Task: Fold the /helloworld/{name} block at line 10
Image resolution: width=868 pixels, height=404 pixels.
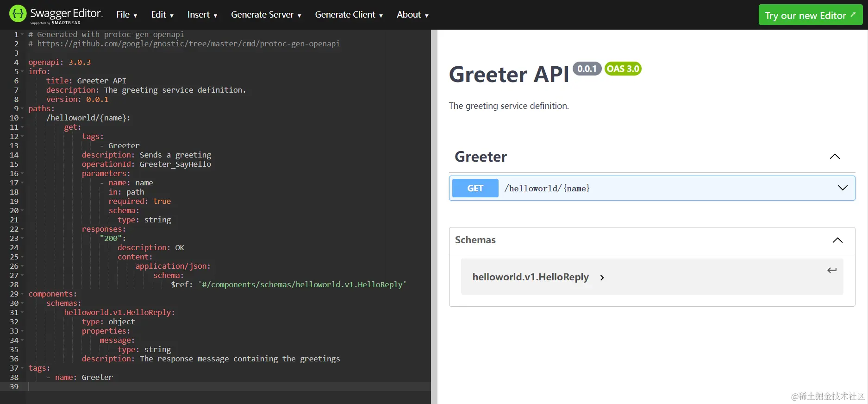Action: (22, 118)
